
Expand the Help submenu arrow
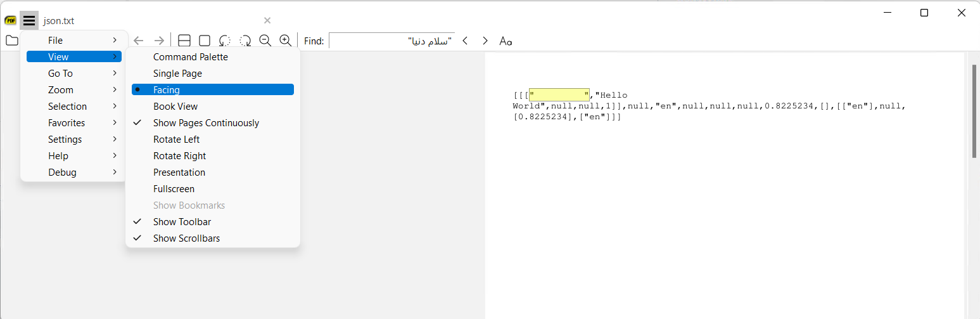pos(115,155)
